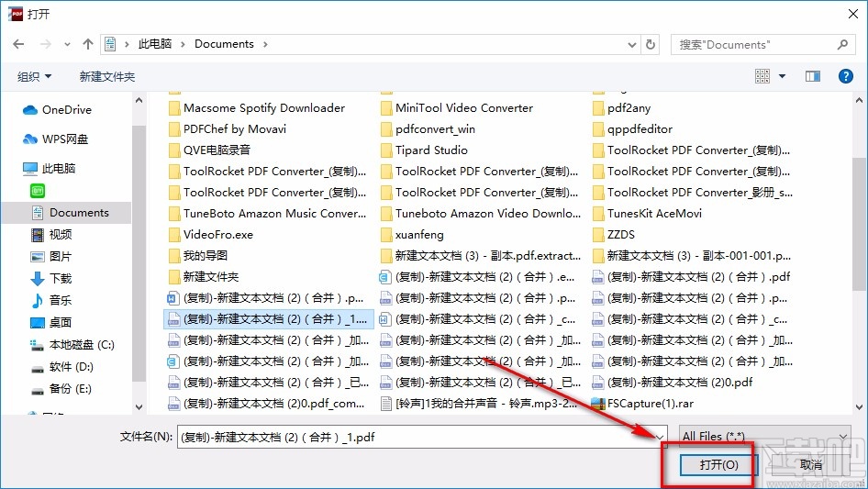Select the VideoFro.exe folder
Viewport: 868px width, 489px height.
click(210, 234)
